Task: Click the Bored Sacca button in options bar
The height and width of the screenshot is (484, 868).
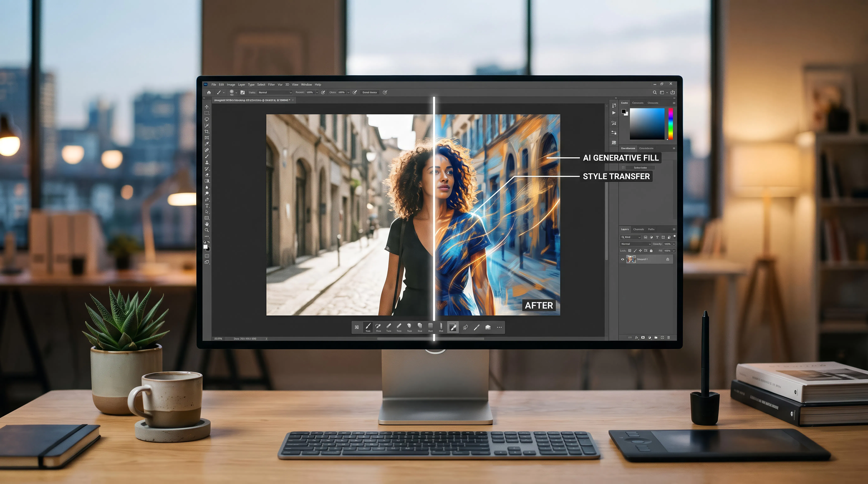Action: point(370,92)
